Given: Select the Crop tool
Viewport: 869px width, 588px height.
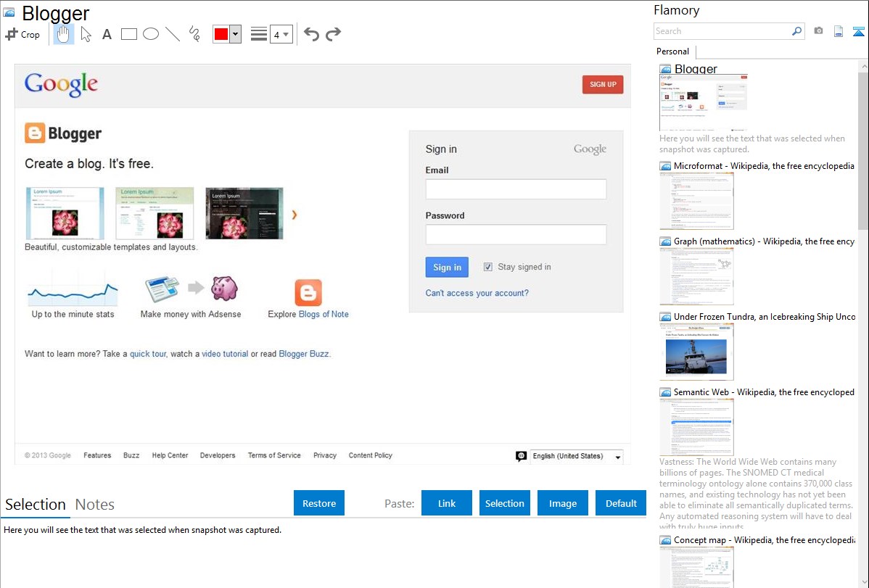Looking at the screenshot, I should pos(22,34).
